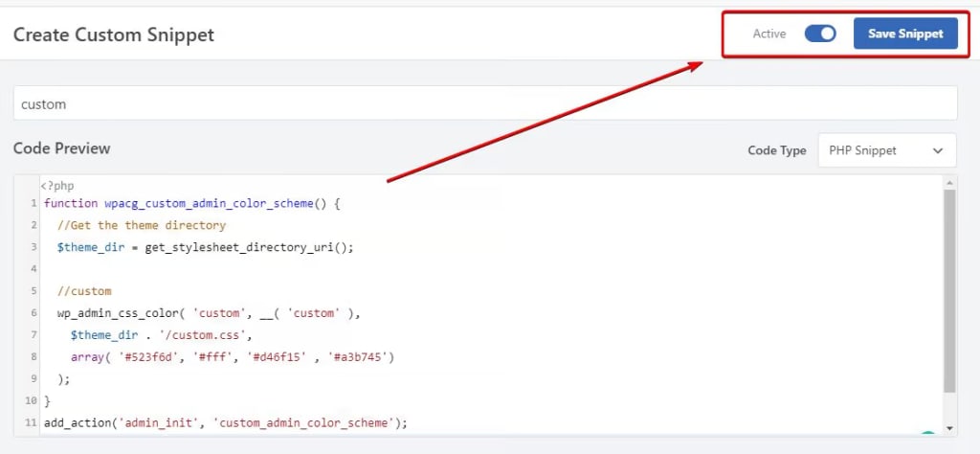Toggle the Active snippet switch
The height and width of the screenshot is (454, 980).
[x=820, y=34]
